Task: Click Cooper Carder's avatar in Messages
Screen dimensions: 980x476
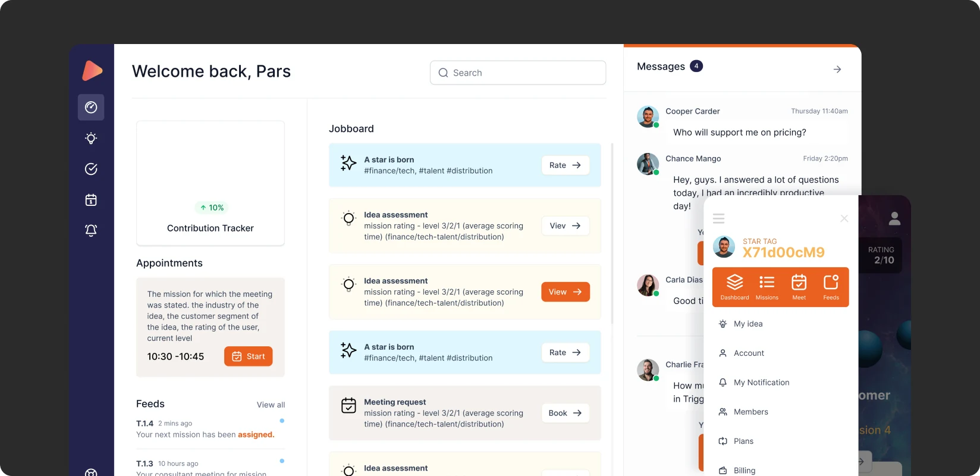Action: (648, 117)
